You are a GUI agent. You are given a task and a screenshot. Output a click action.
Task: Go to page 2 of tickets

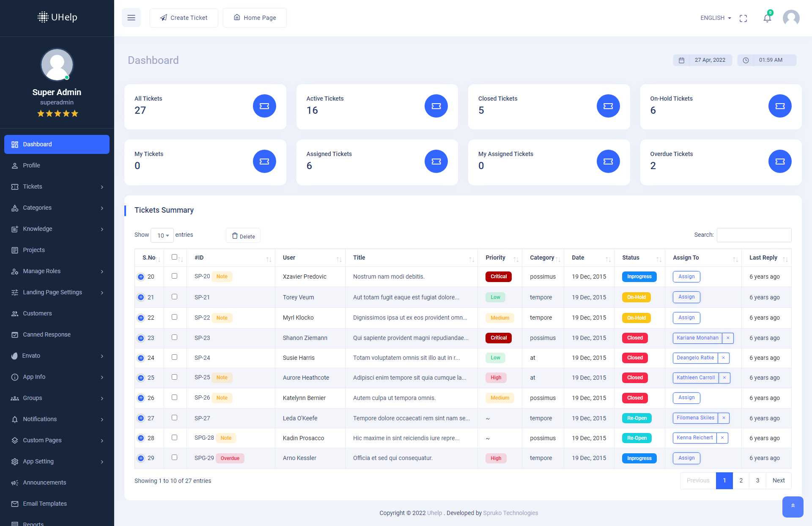point(741,480)
